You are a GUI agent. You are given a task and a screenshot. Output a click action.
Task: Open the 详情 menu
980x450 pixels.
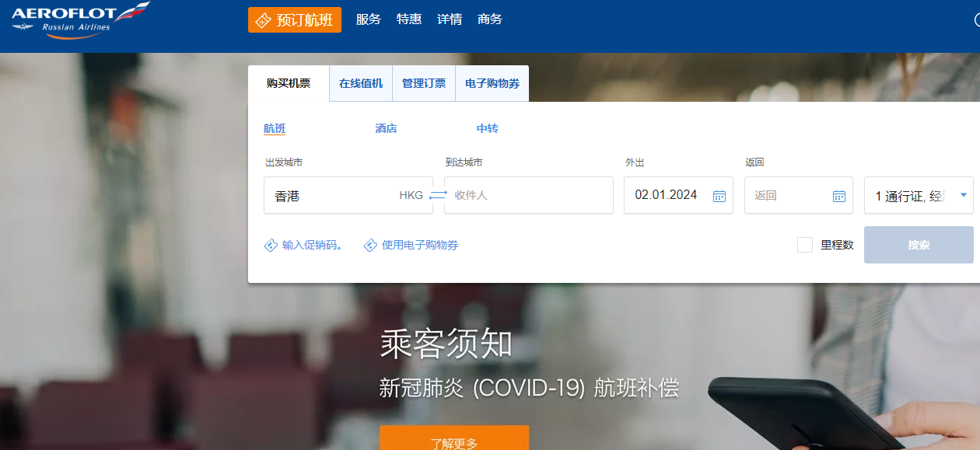pos(450,19)
